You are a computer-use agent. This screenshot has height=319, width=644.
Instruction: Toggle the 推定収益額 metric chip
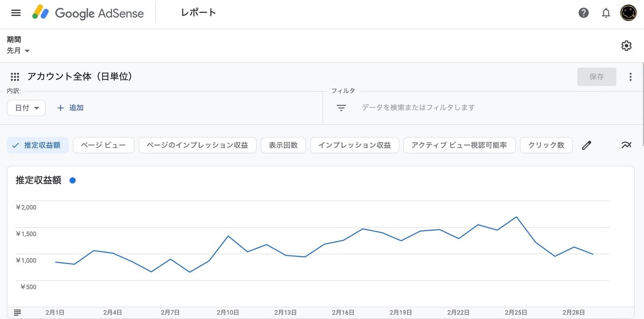(38, 145)
